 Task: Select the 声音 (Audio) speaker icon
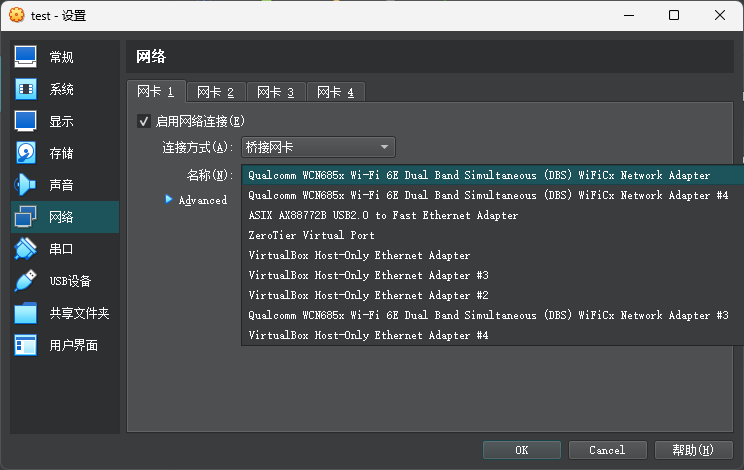[26, 185]
